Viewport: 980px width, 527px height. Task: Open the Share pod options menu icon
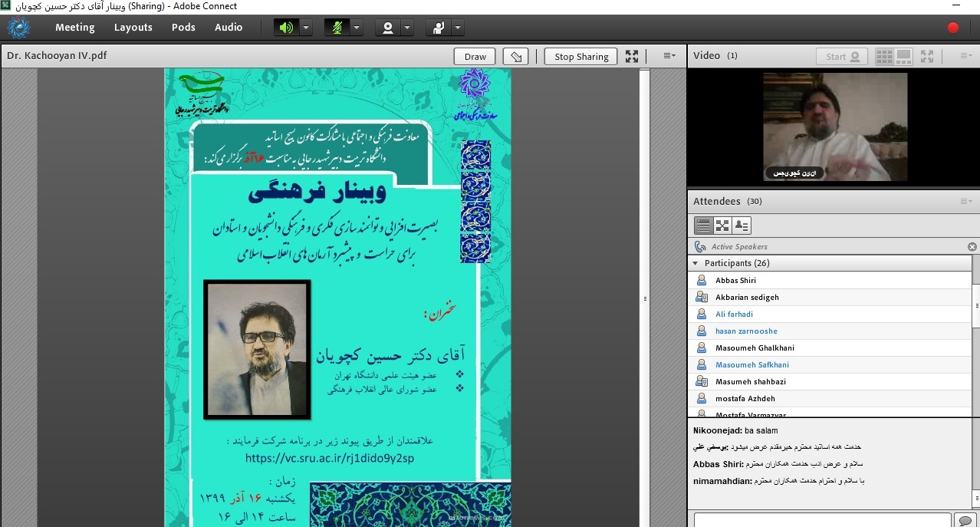click(669, 56)
